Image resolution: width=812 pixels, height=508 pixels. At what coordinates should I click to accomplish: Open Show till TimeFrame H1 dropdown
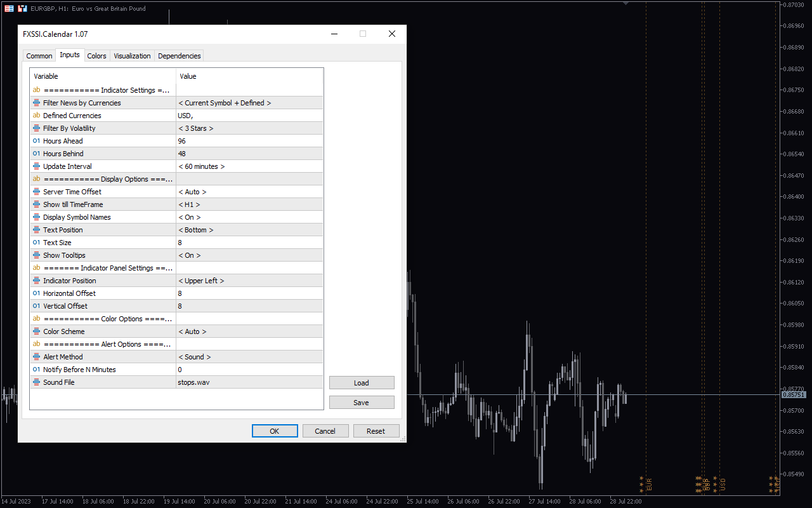click(x=250, y=204)
